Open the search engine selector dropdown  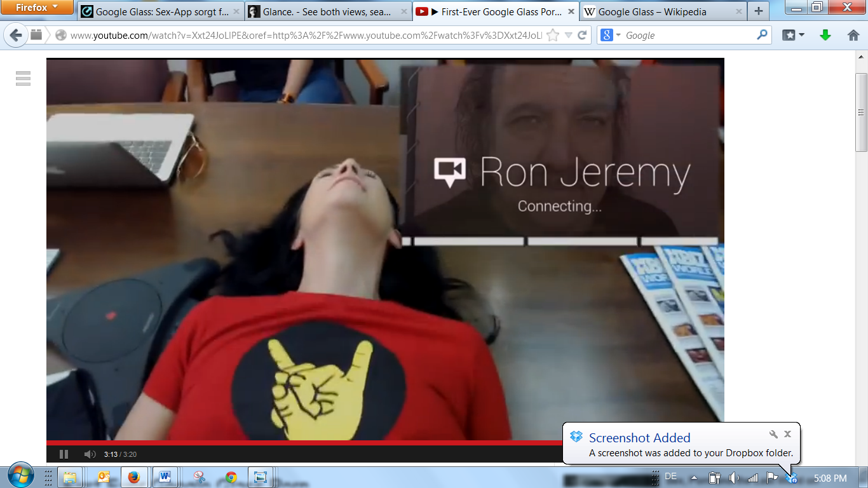pos(611,36)
